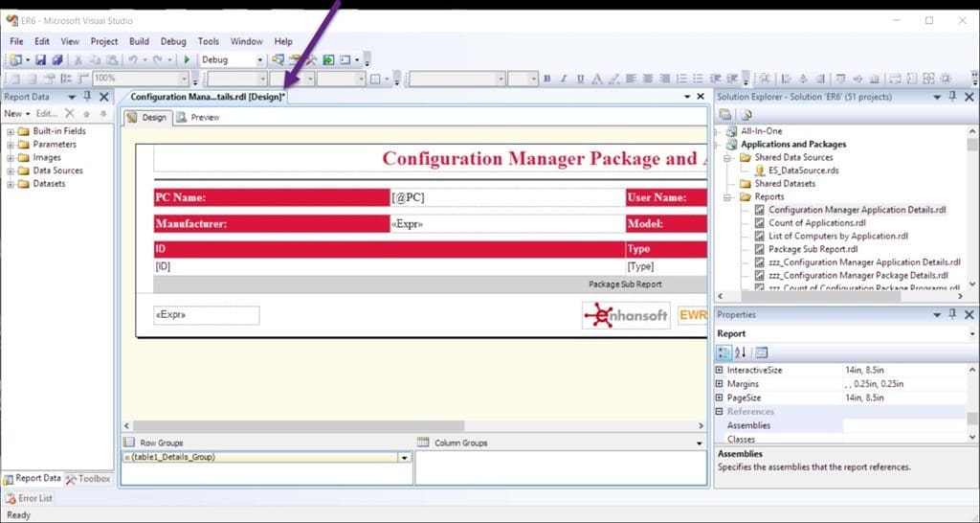The height and width of the screenshot is (523, 980).
Task: Click the Undo arrow icon
Action: (132, 60)
